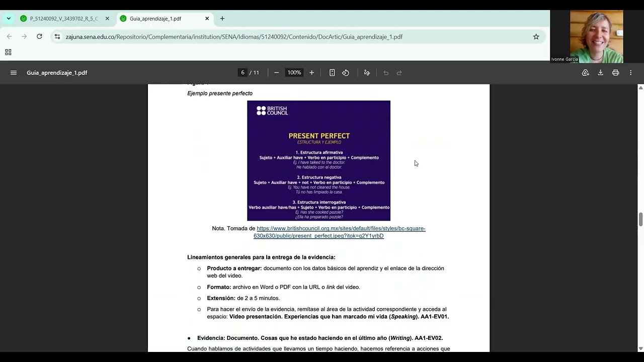Image resolution: width=644 pixels, height=362 pixels.
Task: Open the tab search dropdown arrow
Action: click(x=9, y=19)
